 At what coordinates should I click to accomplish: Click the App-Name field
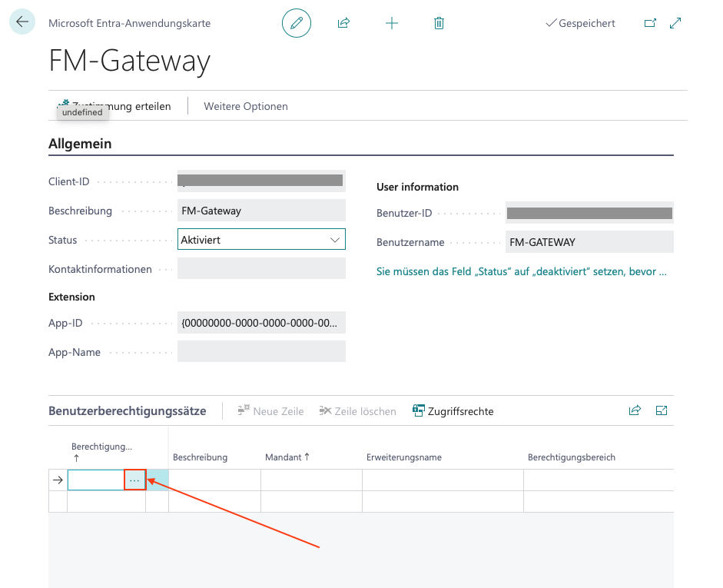[x=261, y=351]
